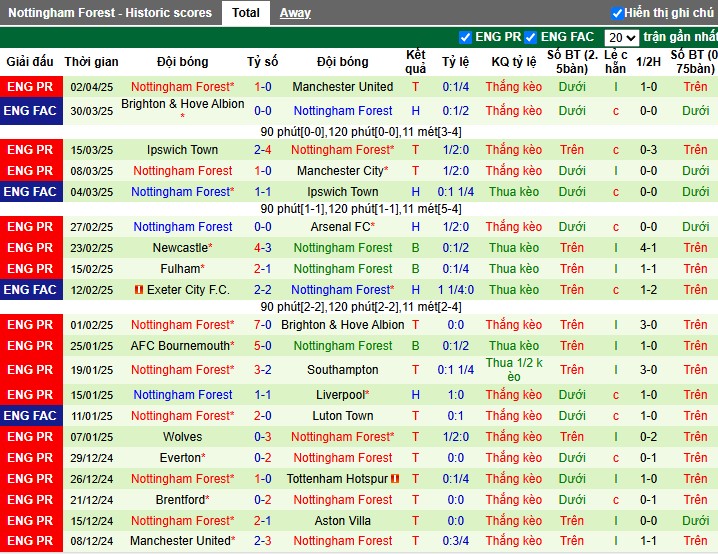
Task: Click the 0:3/4 odds on 08/12/24
Action: (456, 541)
